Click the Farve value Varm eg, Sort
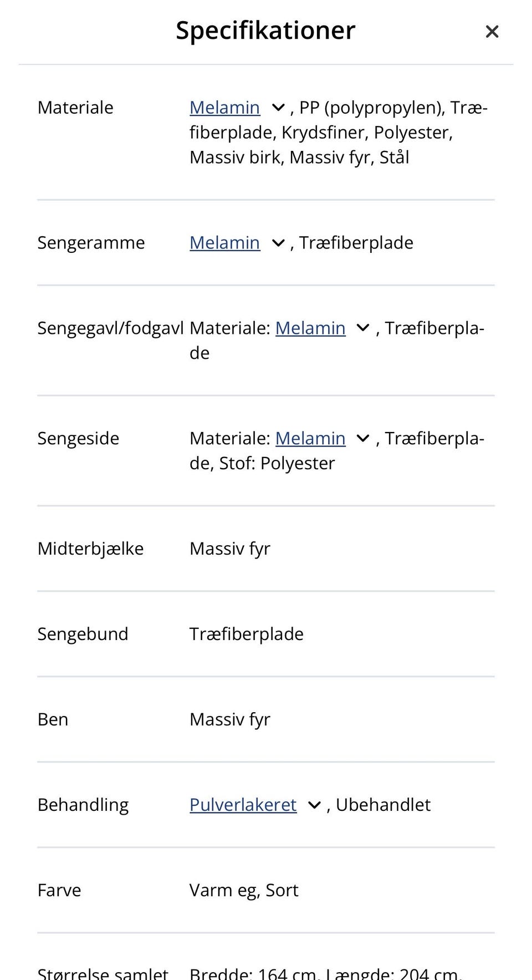The width and height of the screenshot is (532, 980). pyautogui.click(x=244, y=890)
